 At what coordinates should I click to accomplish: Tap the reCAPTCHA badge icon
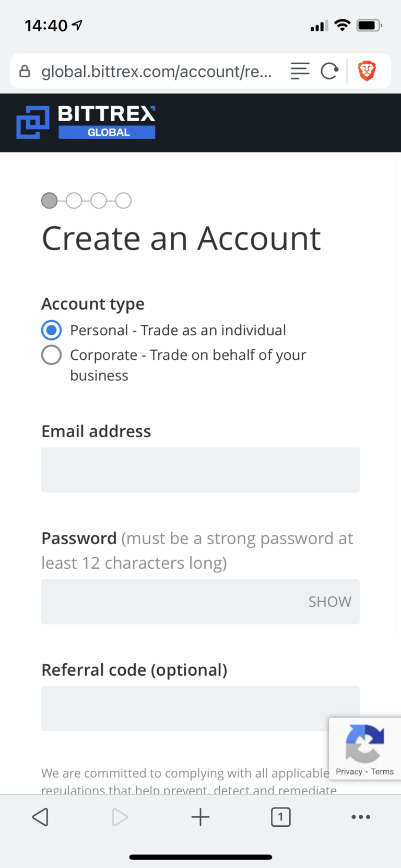tap(364, 743)
